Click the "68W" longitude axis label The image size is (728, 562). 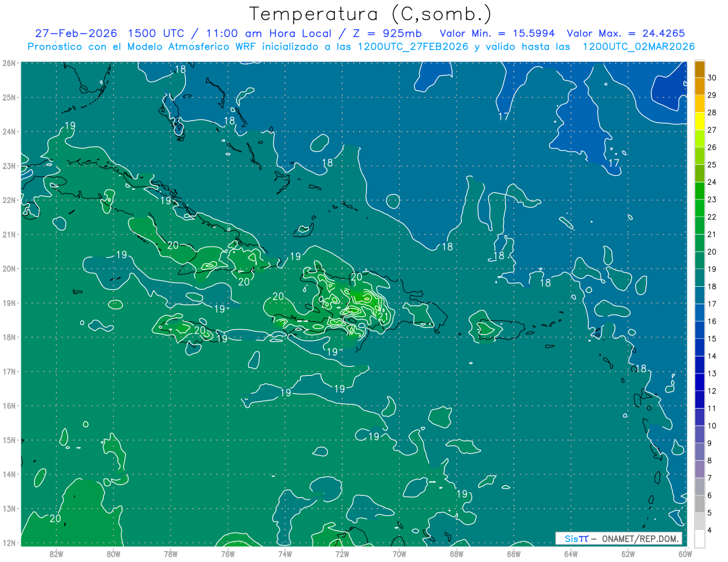coord(456,554)
